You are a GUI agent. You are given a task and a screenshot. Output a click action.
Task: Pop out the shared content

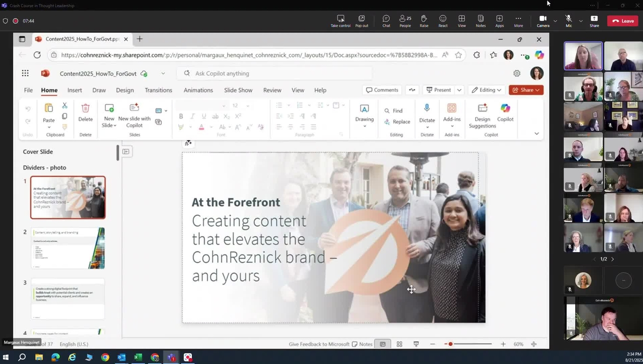[x=362, y=21]
